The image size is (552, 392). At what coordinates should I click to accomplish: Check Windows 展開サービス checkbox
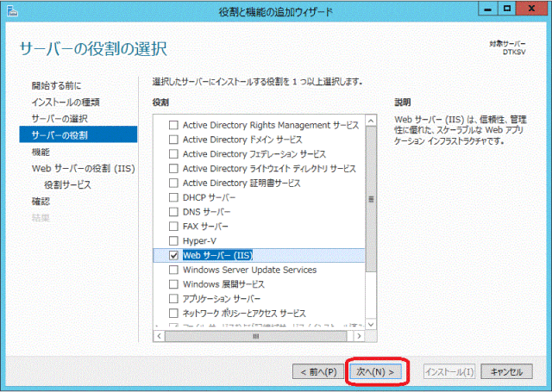point(173,284)
